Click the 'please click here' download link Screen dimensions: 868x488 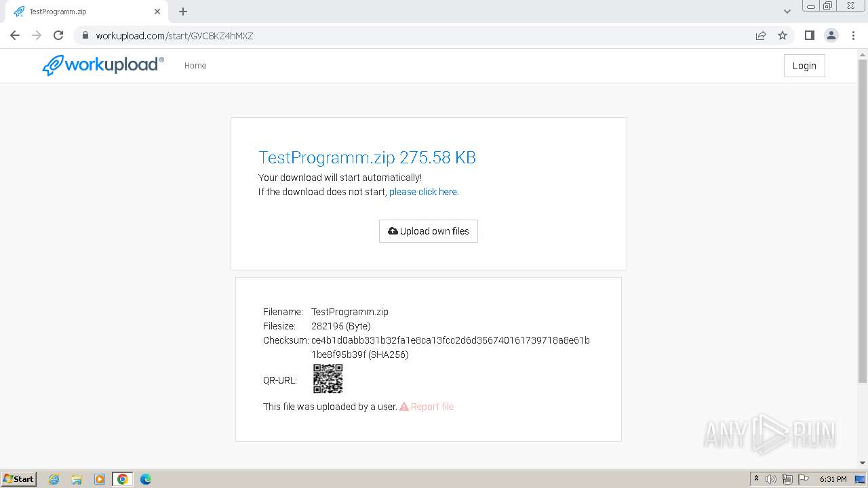pyautogui.click(x=424, y=192)
